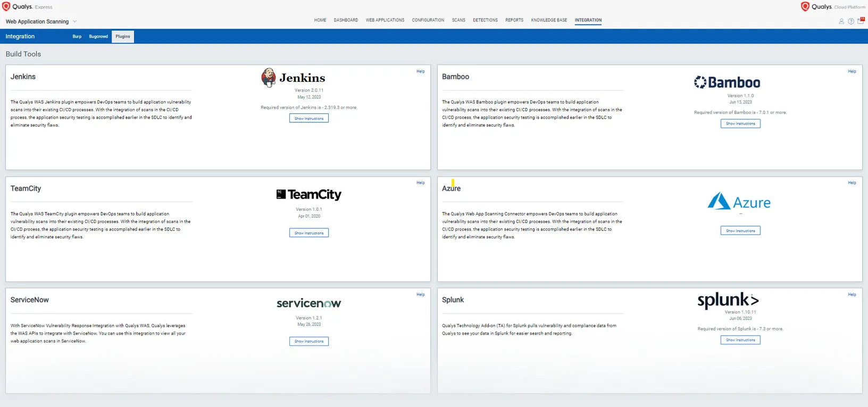Image resolution: width=868 pixels, height=407 pixels.
Task: Click the Bamboo logo image
Action: [727, 82]
